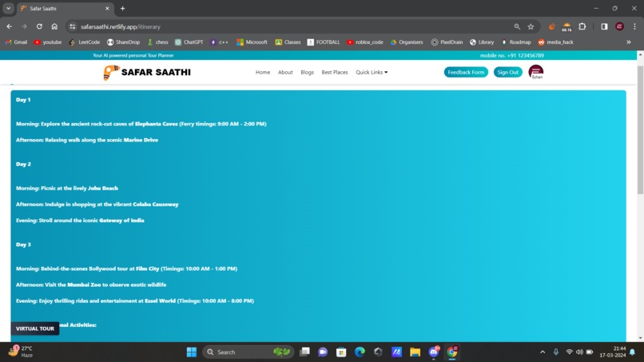Open the Microsoft bookmark
Screen dimensions: 644x362
click(252, 42)
